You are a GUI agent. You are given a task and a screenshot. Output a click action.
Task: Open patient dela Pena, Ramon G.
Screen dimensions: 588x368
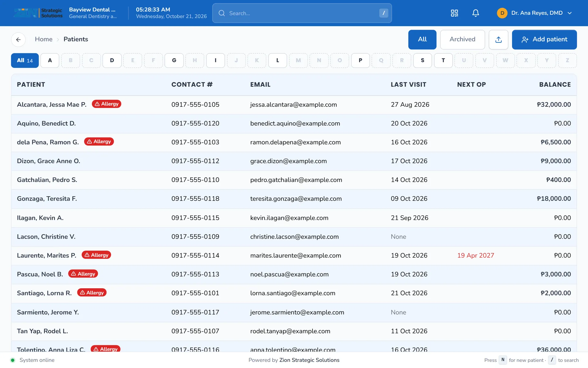(x=48, y=142)
